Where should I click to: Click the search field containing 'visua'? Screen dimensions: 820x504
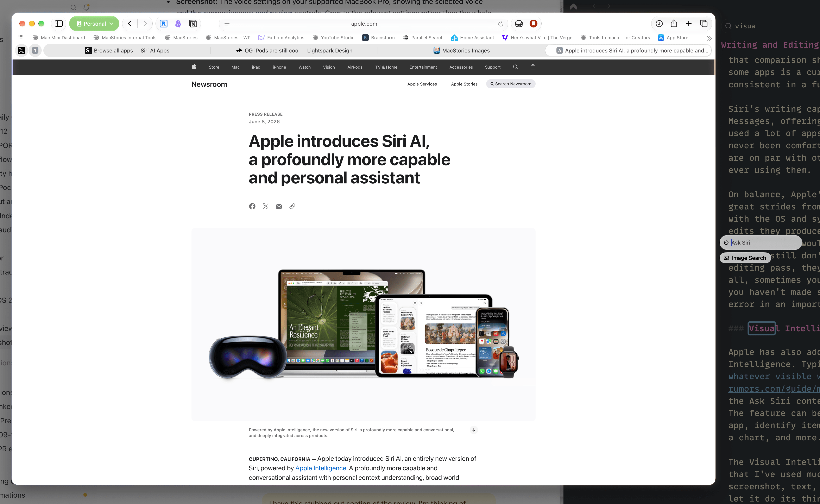pyautogui.click(x=770, y=26)
